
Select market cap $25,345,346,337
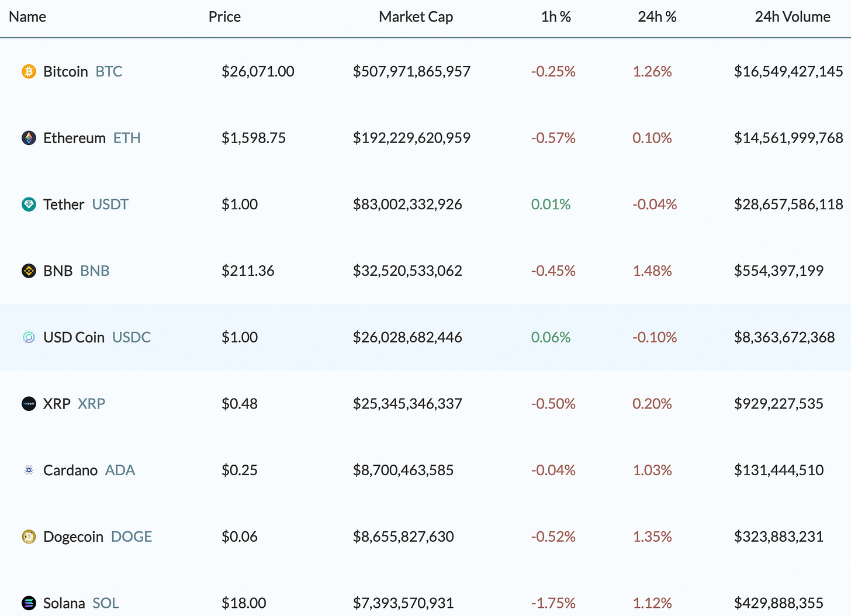click(407, 404)
